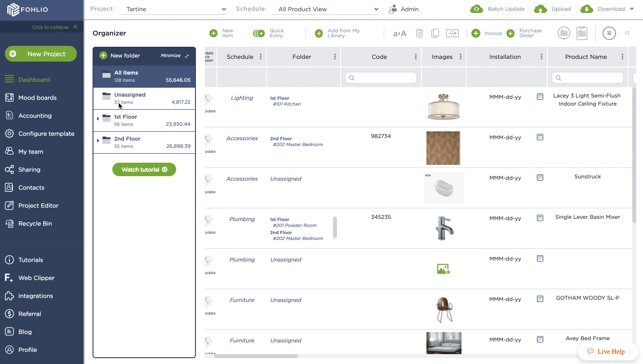Open the Accounting section
This screenshot has width=643, height=364.
click(35, 115)
